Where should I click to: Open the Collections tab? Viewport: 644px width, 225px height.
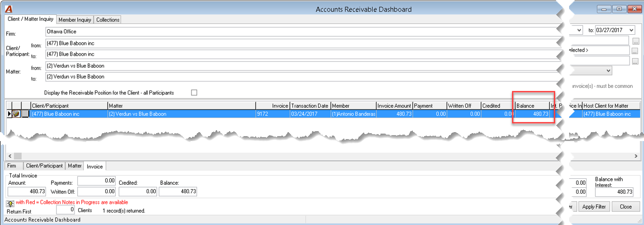coord(108,20)
